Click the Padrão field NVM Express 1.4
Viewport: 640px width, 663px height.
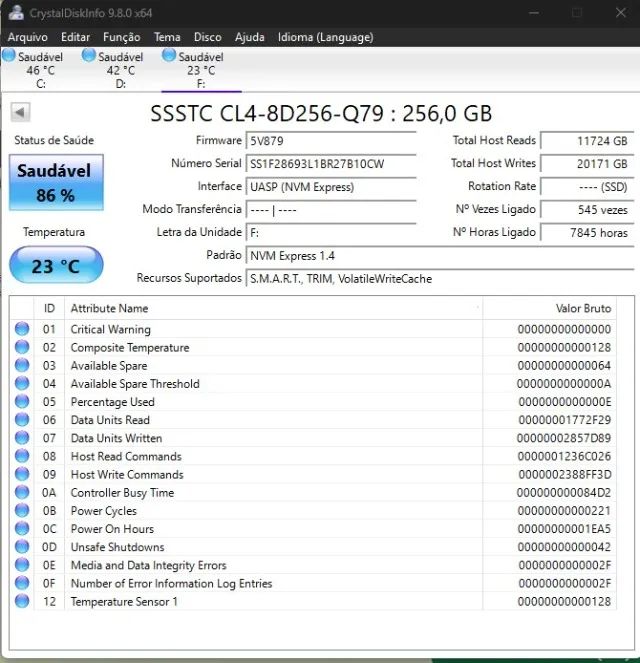[x=440, y=255]
